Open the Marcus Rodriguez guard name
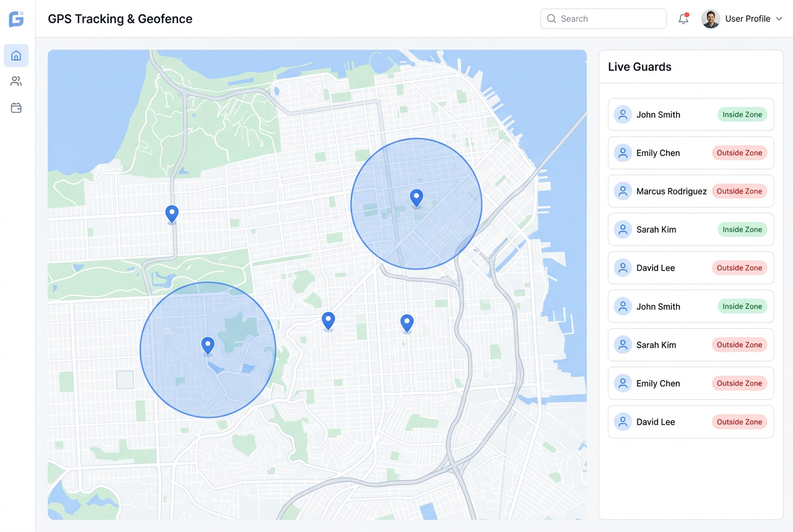The height and width of the screenshot is (532, 793). click(671, 191)
